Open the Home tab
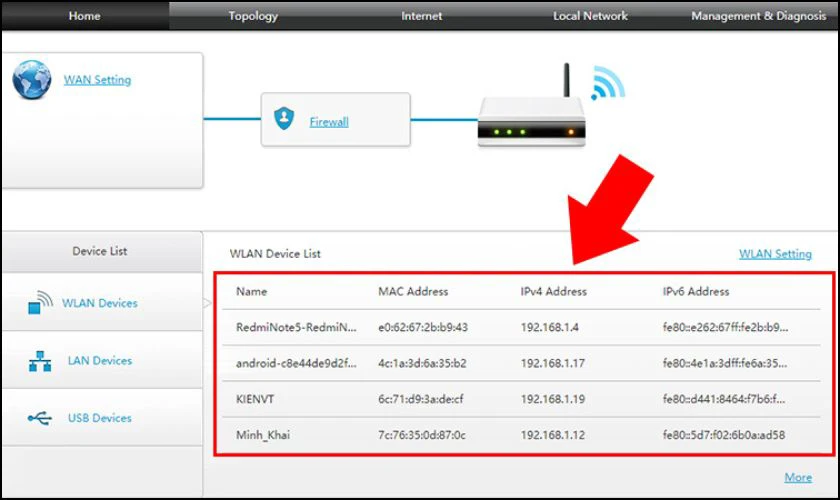Image resolution: width=840 pixels, height=500 pixels. coord(85,16)
